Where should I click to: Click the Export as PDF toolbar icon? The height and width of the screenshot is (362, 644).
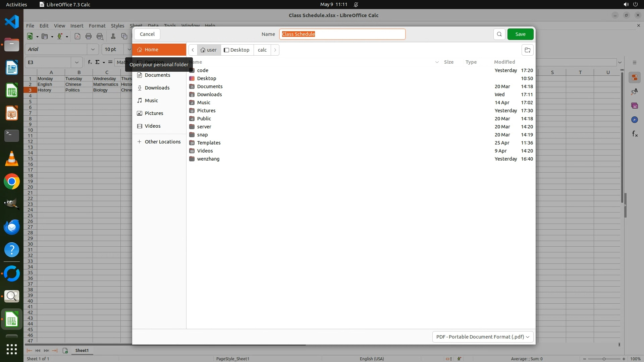[77, 36]
